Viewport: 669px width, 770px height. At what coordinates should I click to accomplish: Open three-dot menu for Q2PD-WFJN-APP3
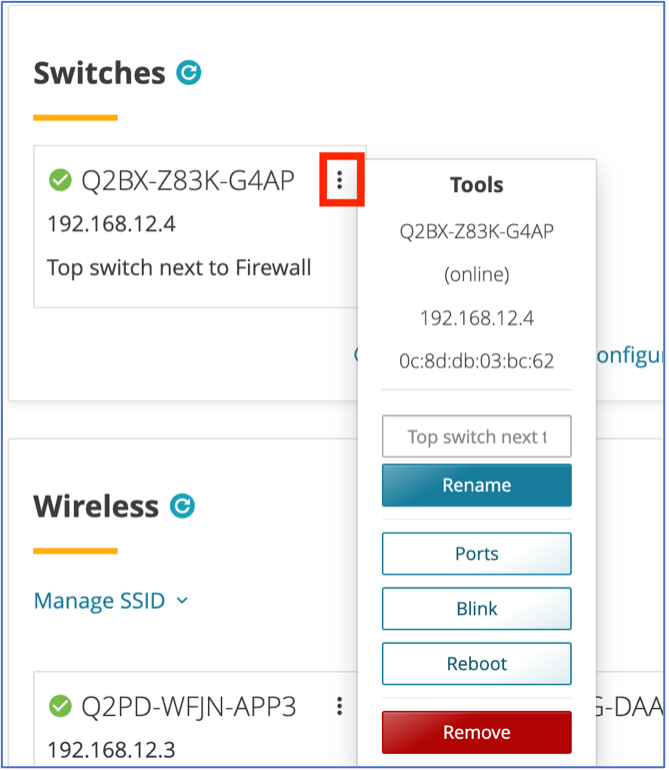coord(339,706)
